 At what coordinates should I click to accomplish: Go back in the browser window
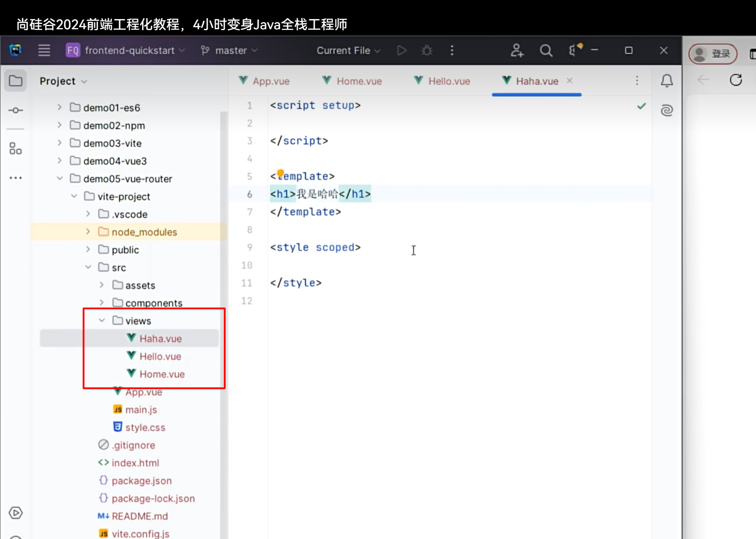(x=703, y=80)
